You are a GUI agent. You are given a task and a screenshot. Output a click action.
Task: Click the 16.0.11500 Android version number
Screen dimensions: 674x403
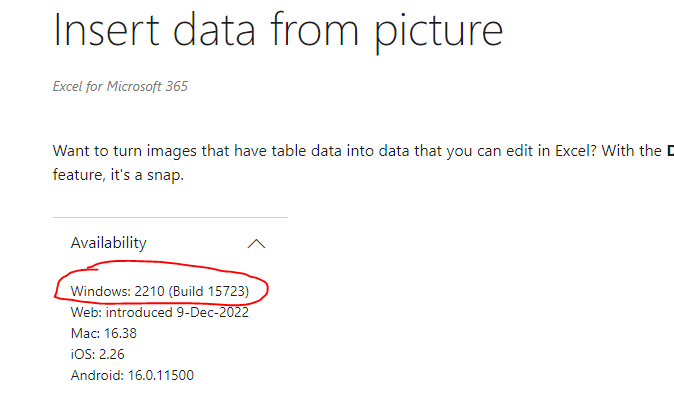[x=161, y=376]
